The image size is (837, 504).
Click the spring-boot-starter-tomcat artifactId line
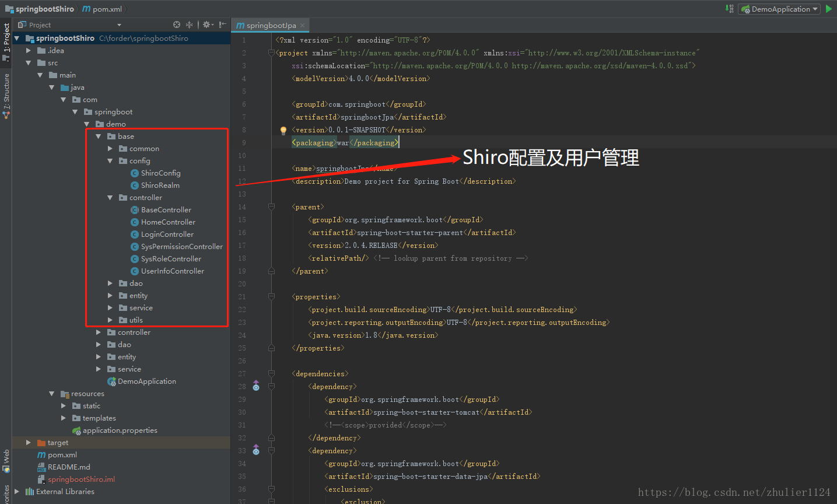[428, 412]
